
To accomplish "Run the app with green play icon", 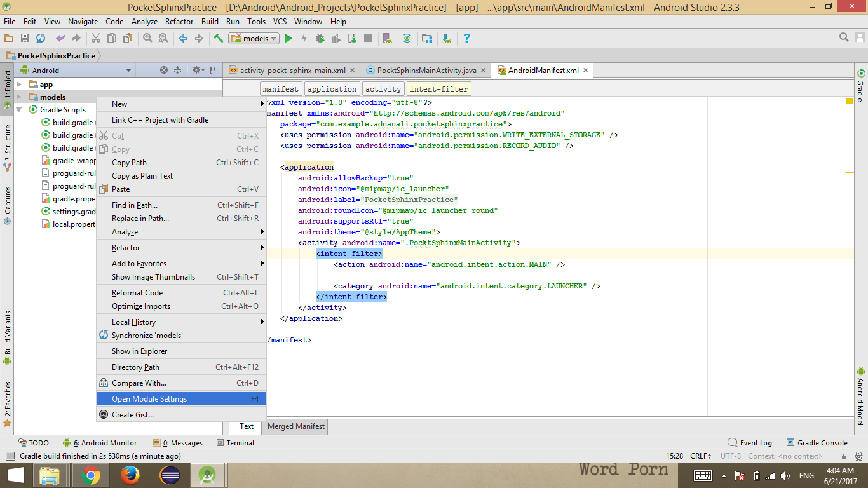I will pos(288,39).
